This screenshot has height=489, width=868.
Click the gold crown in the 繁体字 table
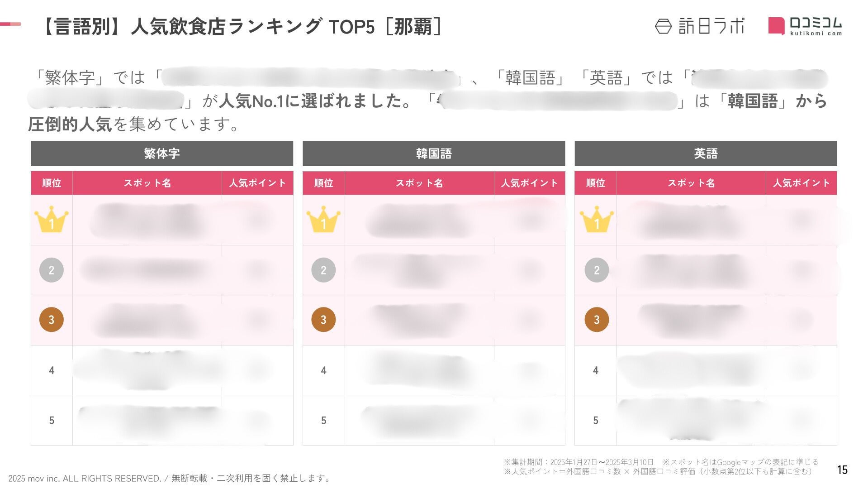point(52,220)
